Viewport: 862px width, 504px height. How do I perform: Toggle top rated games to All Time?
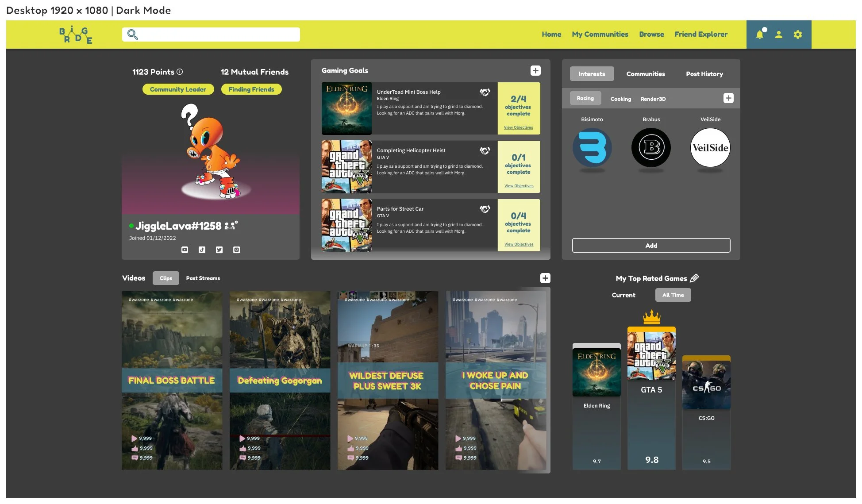(673, 295)
